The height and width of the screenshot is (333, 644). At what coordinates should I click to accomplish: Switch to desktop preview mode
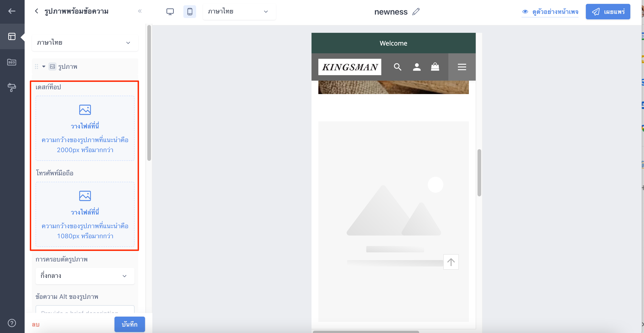170,11
